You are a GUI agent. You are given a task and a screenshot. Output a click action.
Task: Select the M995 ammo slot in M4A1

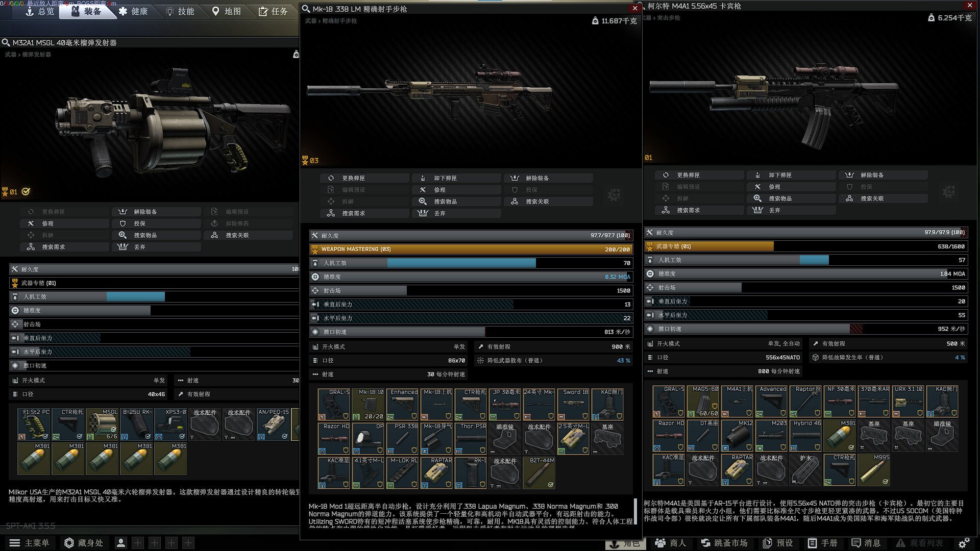point(874,469)
